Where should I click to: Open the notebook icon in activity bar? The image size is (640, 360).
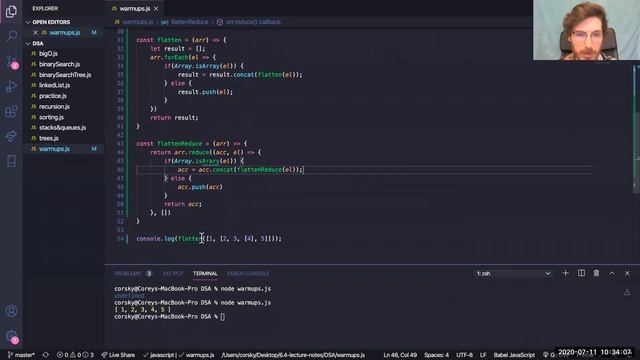11,161
